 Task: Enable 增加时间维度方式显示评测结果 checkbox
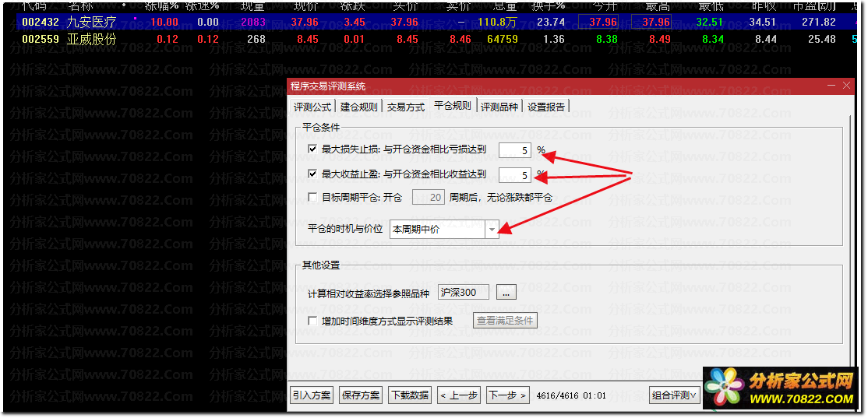[312, 321]
